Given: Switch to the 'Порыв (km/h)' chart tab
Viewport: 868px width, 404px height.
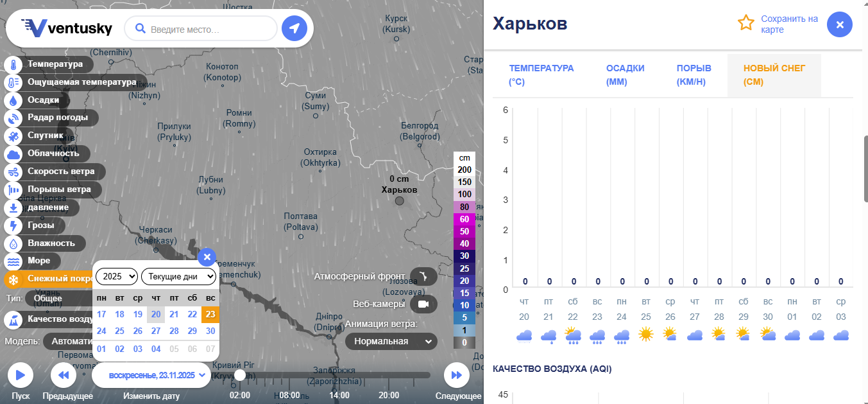Looking at the screenshot, I should [x=694, y=75].
